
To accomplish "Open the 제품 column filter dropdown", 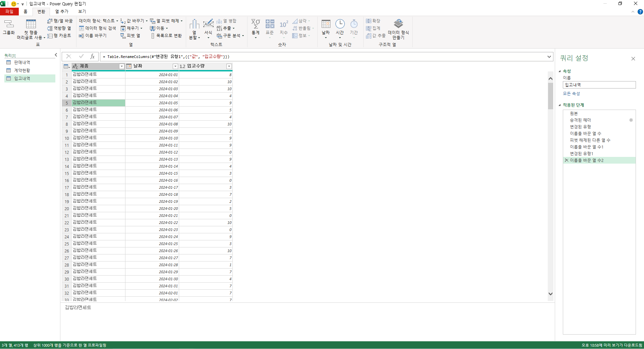I will tap(122, 66).
